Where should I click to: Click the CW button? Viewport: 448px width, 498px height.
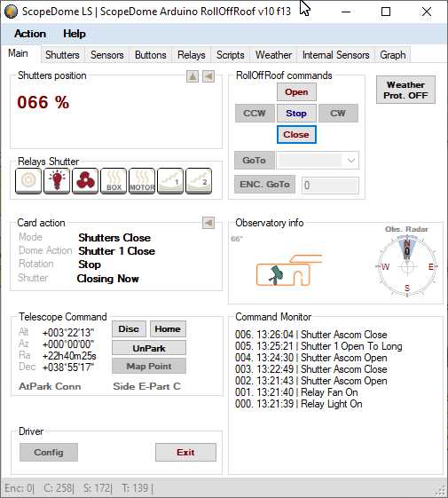pos(338,113)
